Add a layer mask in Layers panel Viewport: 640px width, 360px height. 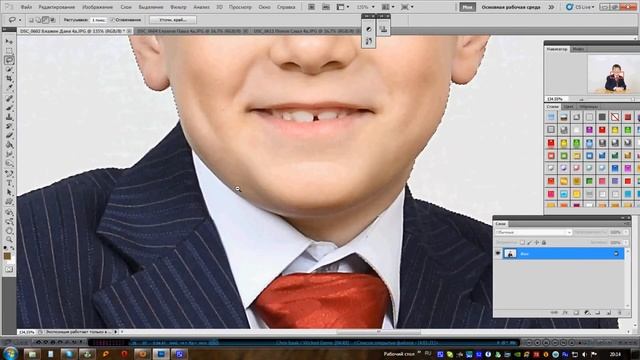pyautogui.click(x=576, y=313)
